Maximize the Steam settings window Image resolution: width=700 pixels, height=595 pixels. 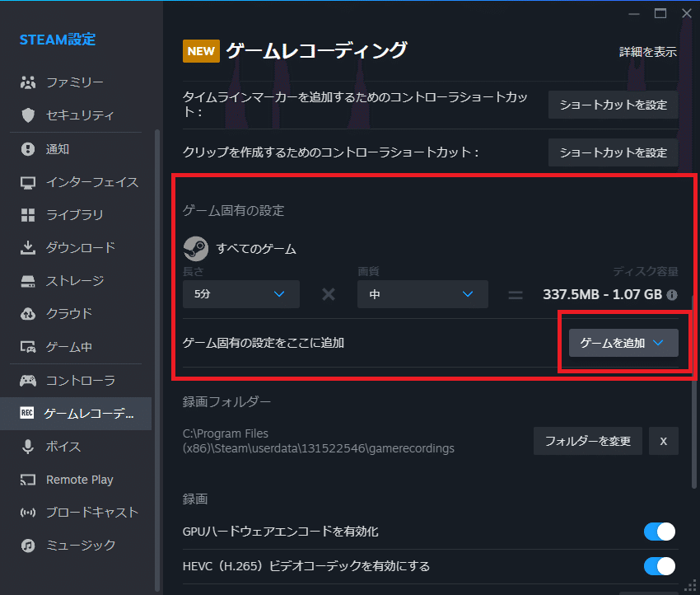[x=660, y=14]
